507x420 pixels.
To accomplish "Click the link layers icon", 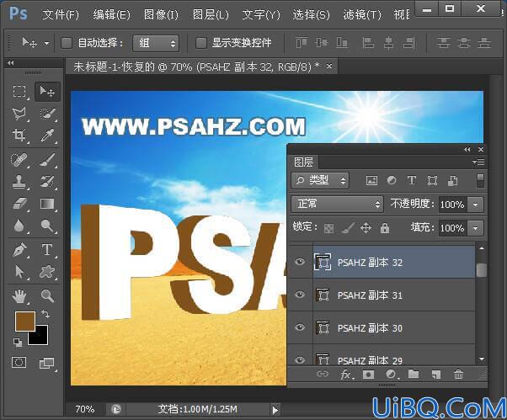I will pyautogui.click(x=322, y=374).
